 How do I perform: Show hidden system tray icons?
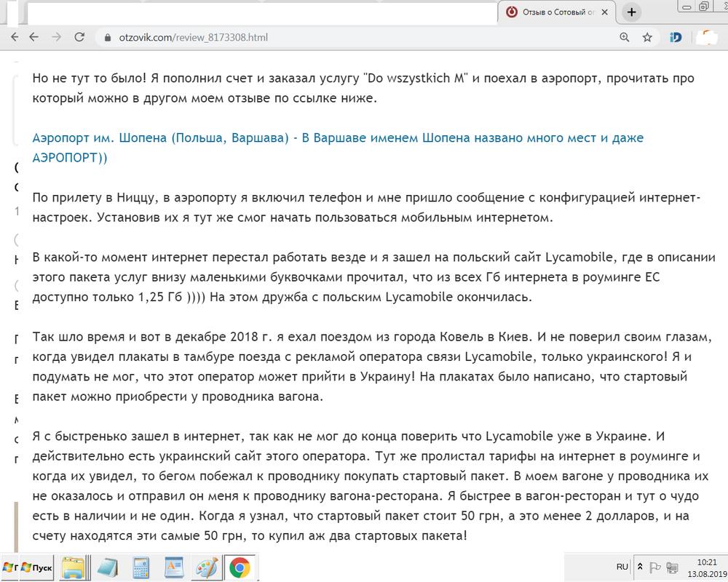[640, 567]
